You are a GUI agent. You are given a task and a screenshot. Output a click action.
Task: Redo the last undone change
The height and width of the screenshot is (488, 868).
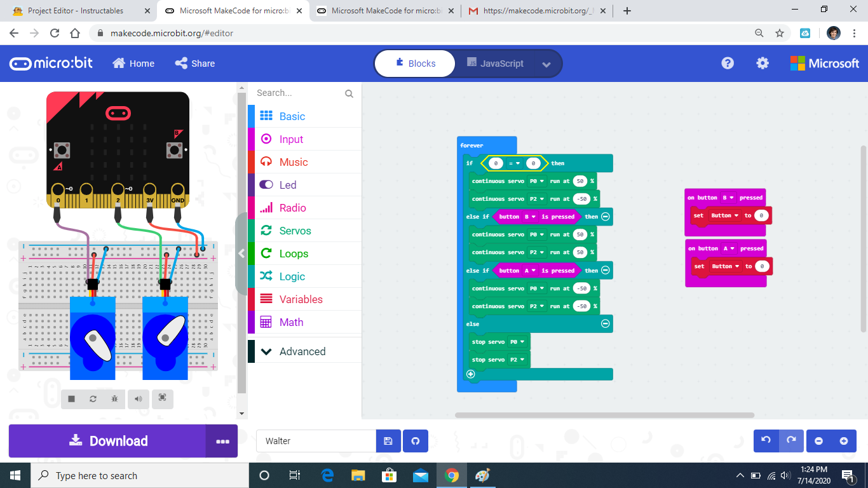(791, 441)
